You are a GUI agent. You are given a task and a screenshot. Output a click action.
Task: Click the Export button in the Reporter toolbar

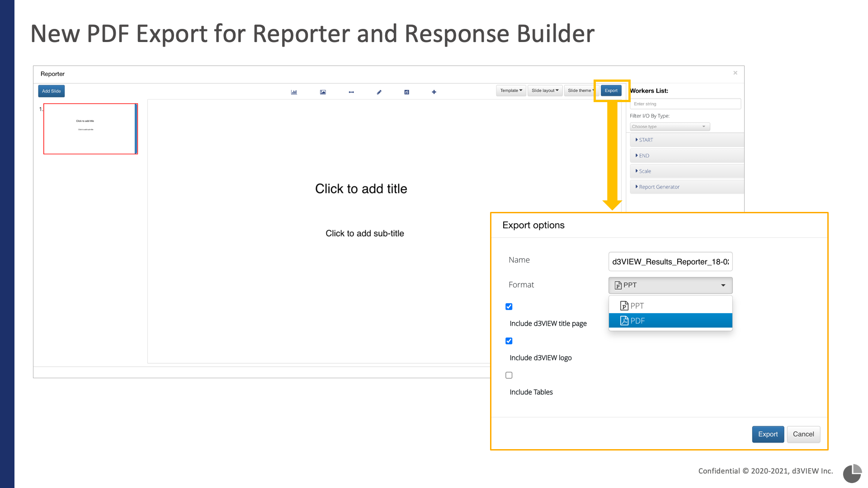(611, 91)
